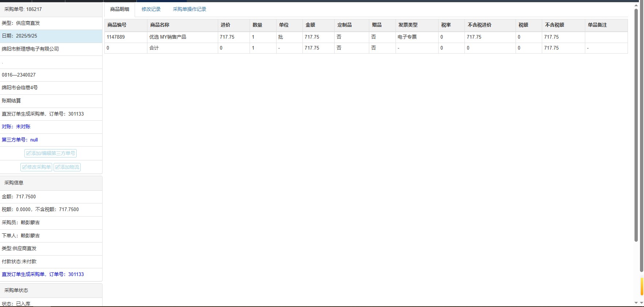The width and height of the screenshot is (644, 307).
Task: Click the yellow scroll indicator at bottom right
Action: [x=641, y=287]
